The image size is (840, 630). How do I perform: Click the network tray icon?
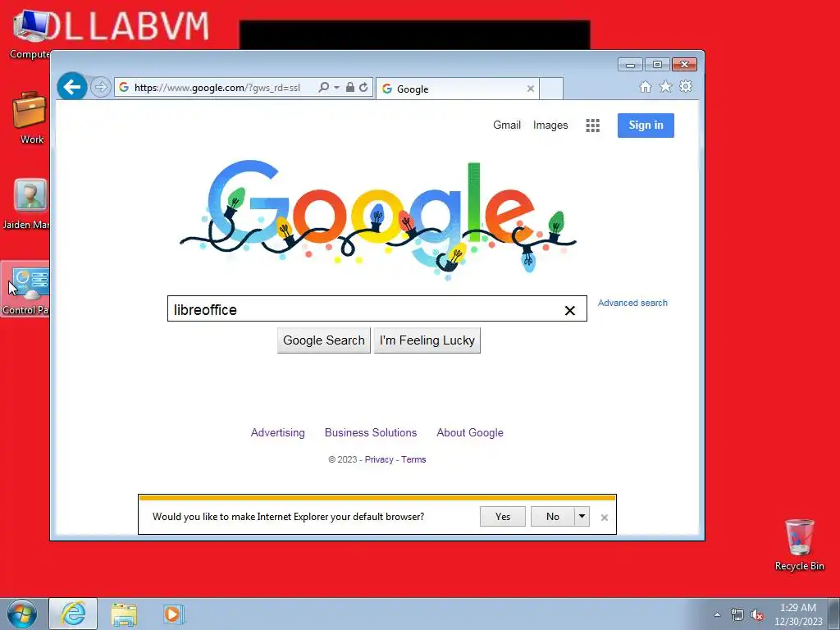coord(737,614)
